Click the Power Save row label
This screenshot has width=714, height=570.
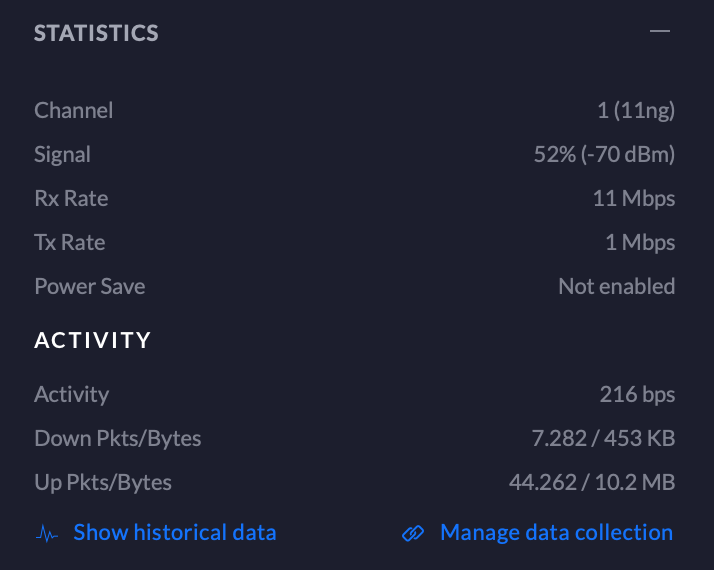click(89, 286)
